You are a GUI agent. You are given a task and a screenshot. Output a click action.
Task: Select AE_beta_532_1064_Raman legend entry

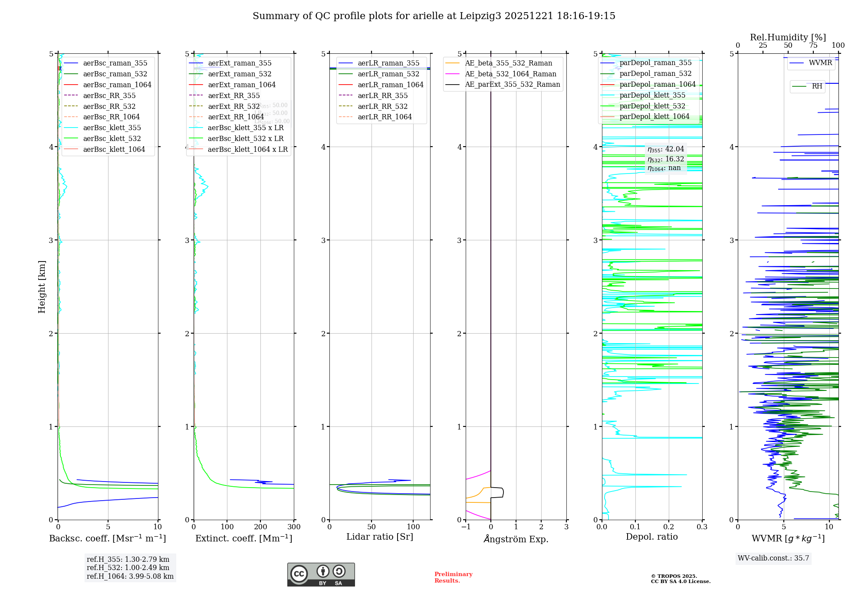(x=510, y=74)
